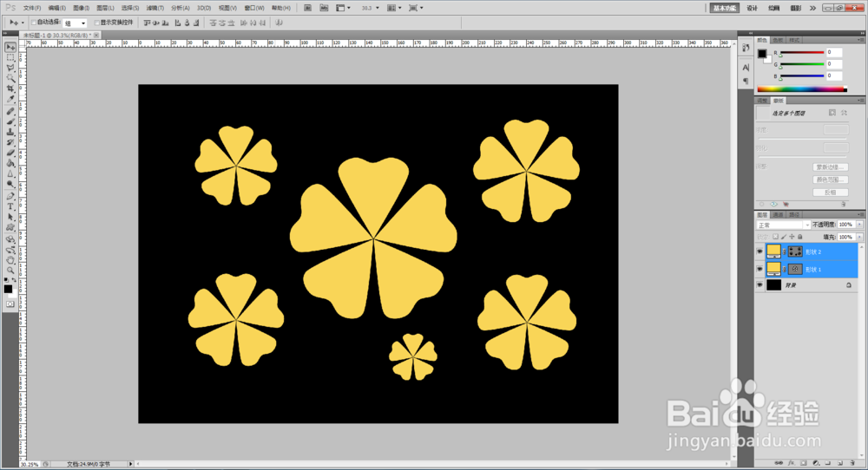Select the Type tool
The width and height of the screenshot is (868, 470).
[10, 206]
